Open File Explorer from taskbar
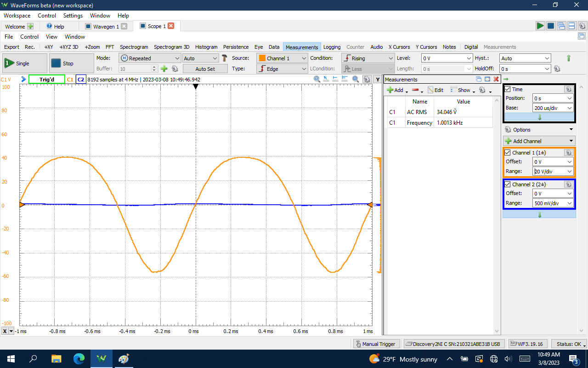Screen dimensions: 588x368 [56, 359]
